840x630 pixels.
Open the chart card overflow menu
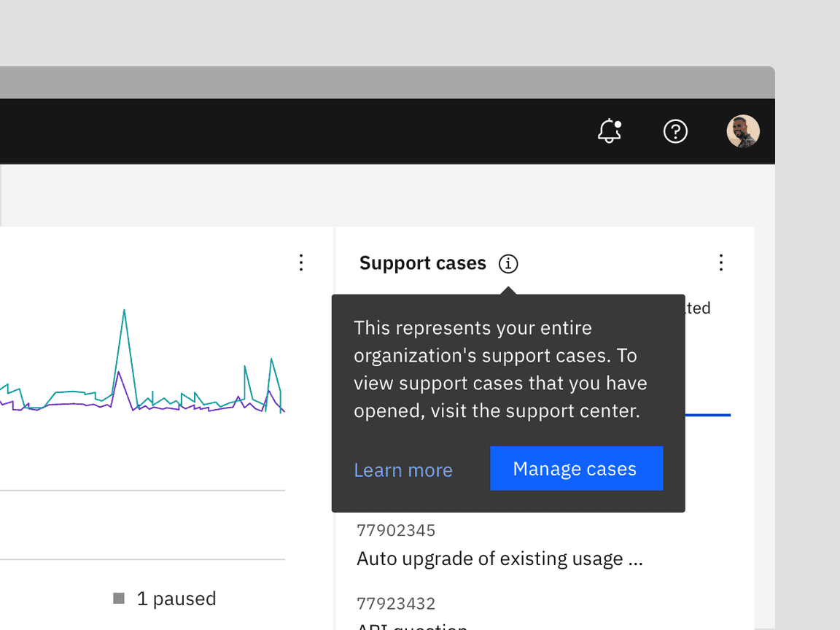coord(301,262)
